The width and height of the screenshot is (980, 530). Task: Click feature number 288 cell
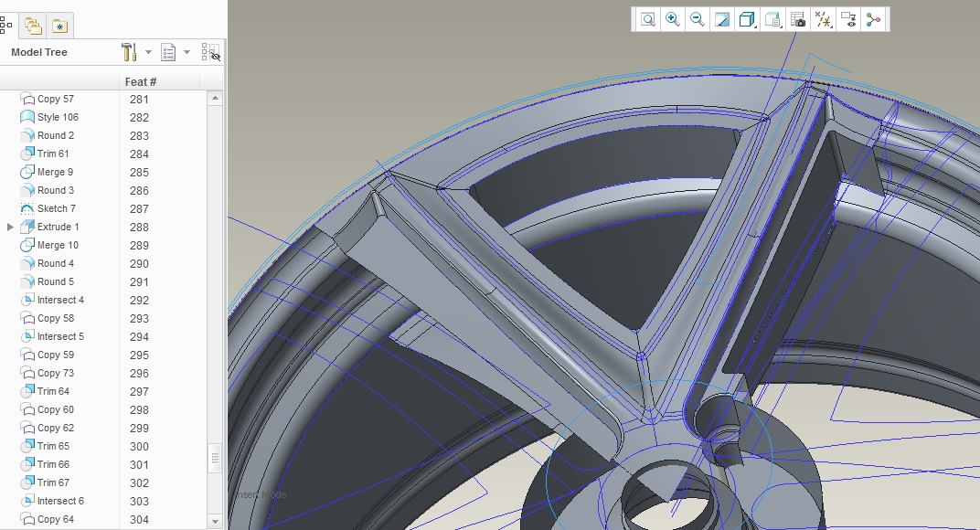pos(139,227)
